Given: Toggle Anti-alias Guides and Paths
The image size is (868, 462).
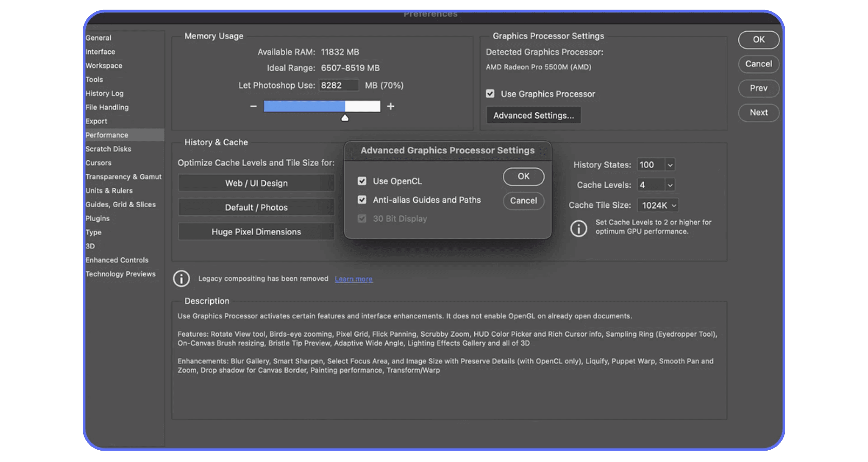Looking at the screenshot, I should [x=362, y=200].
